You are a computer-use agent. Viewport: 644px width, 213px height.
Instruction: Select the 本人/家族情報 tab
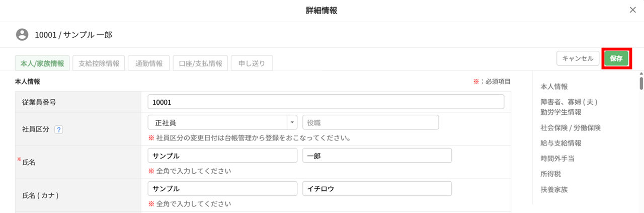click(x=42, y=63)
